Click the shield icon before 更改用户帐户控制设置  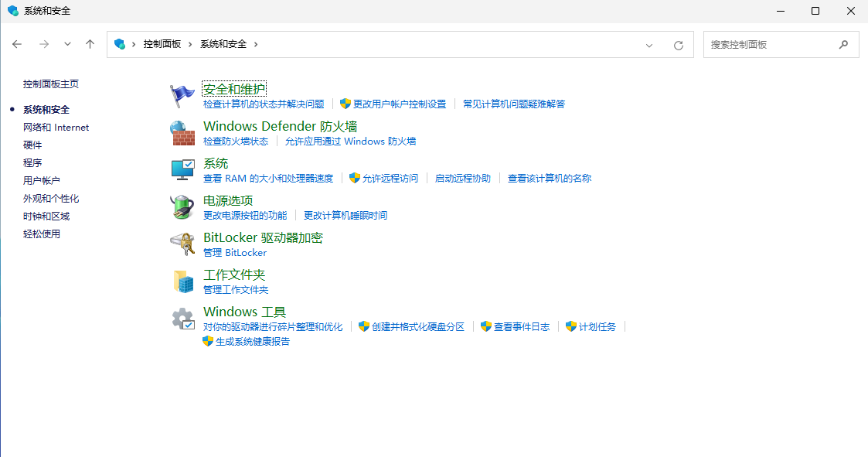pos(345,104)
